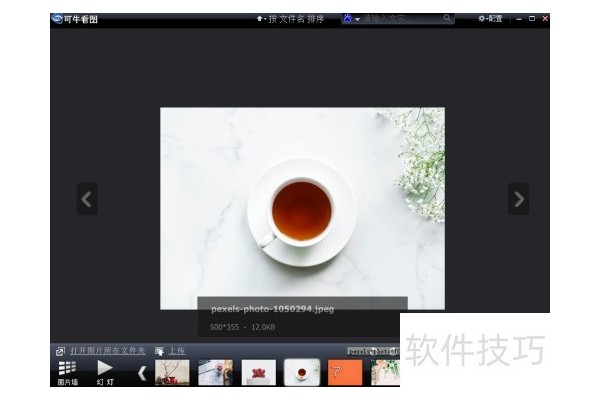
Task: Open the 图片墙 picture wall view
Action: (67, 373)
